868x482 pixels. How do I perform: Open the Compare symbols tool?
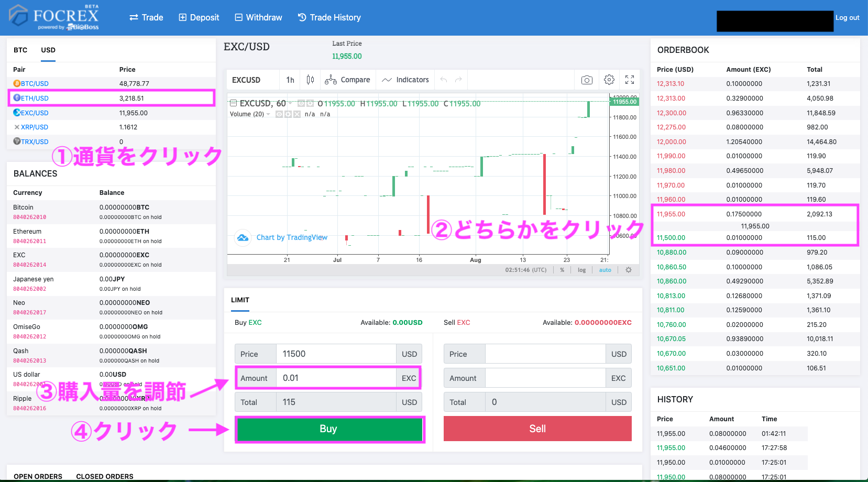(x=347, y=80)
